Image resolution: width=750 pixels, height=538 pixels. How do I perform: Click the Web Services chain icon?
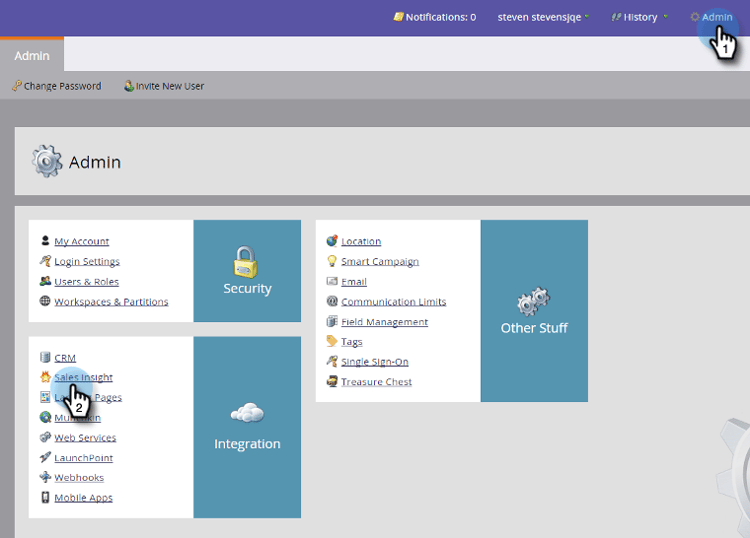[45, 437]
